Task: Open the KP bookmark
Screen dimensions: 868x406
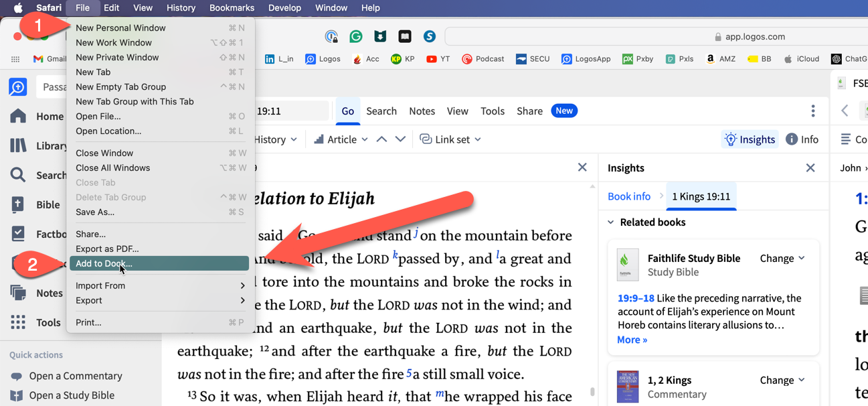Action: pyautogui.click(x=403, y=59)
